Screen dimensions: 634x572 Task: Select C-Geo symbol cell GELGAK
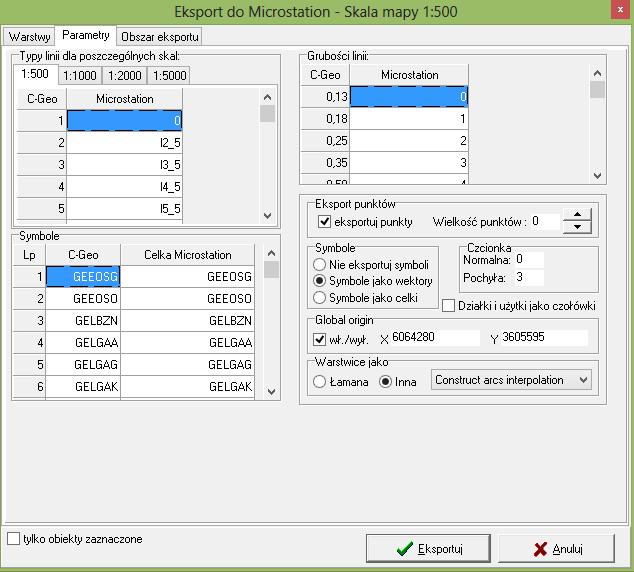83,386
